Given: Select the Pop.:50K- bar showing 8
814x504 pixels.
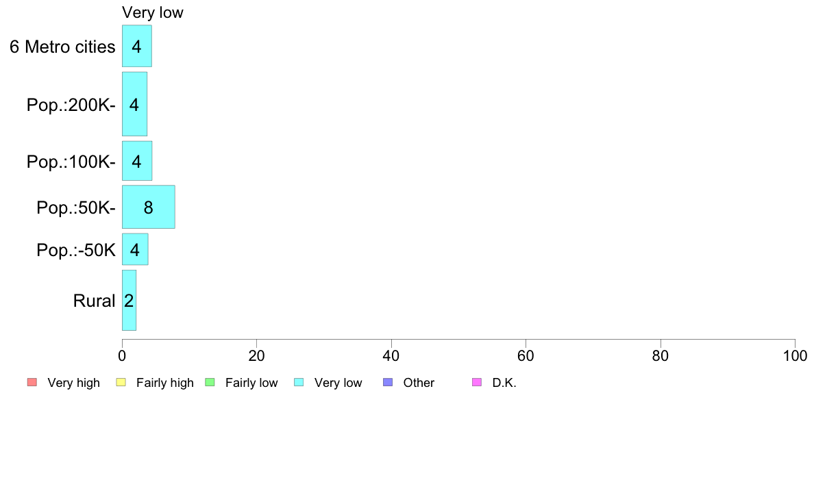Looking at the screenshot, I should click(x=149, y=207).
